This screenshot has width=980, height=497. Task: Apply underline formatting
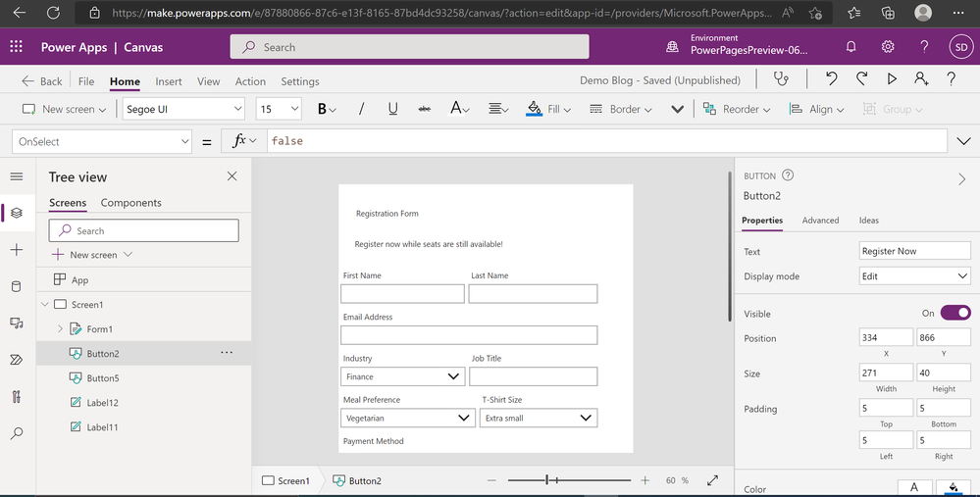coord(392,109)
